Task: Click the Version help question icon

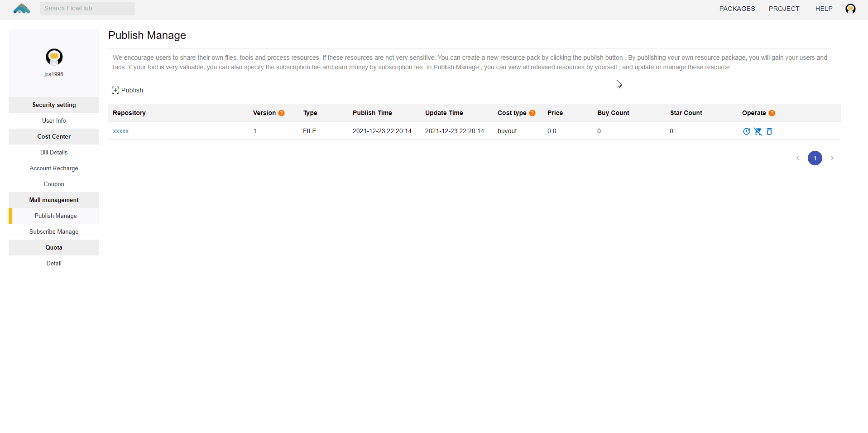Action: 281,113
